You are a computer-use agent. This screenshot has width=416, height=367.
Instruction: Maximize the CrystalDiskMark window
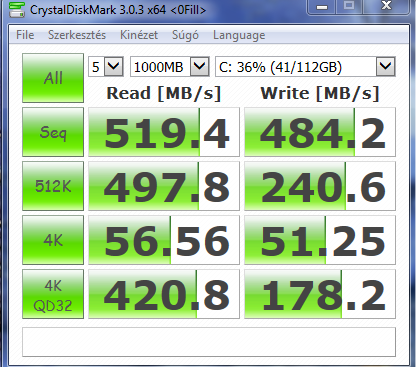click(349, 7)
